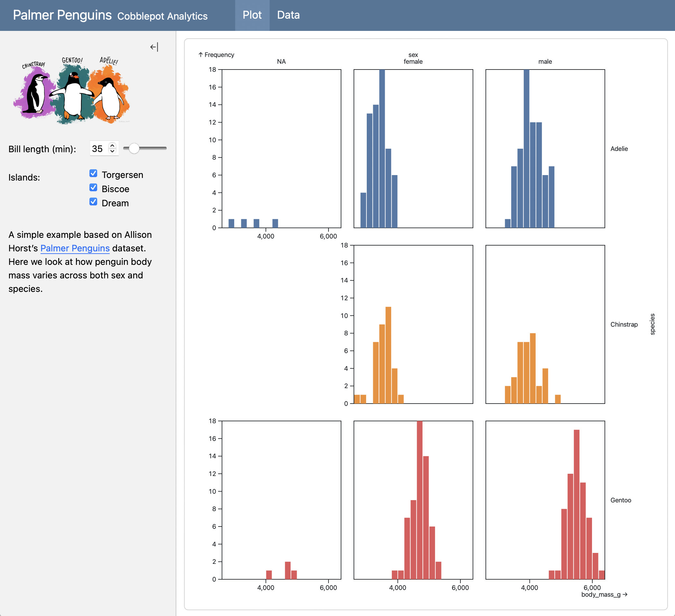Viewport: 675px width, 616px height.
Task: Open the Palmer Penguins dataset link
Action: [75, 248]
